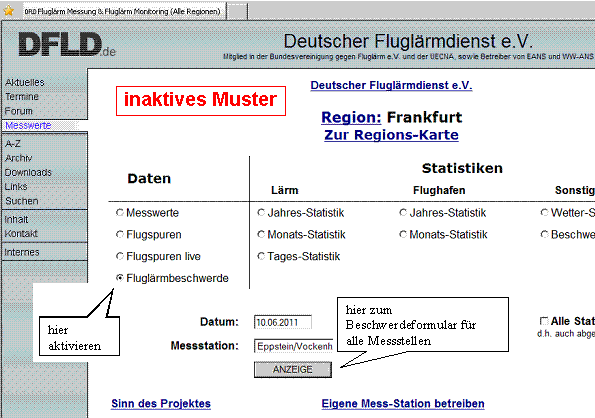Select Messwerte sidebar entry
The image size is (595, 418).
(x=28, y=126)
